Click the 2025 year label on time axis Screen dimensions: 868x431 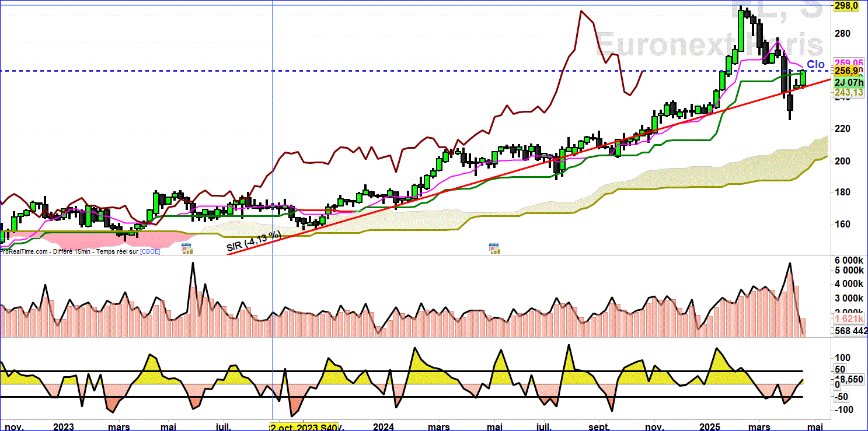pos(710,427)
